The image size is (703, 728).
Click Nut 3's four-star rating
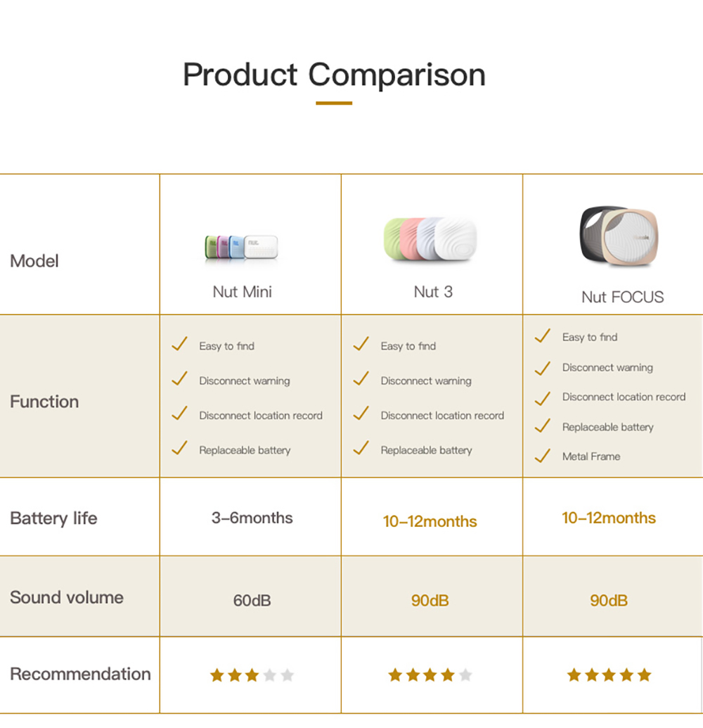pyautogui.click(x=430, y=675)
